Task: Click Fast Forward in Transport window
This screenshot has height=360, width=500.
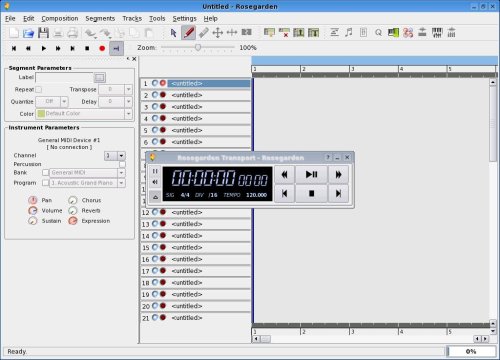Action: click(x=338, y=174)
